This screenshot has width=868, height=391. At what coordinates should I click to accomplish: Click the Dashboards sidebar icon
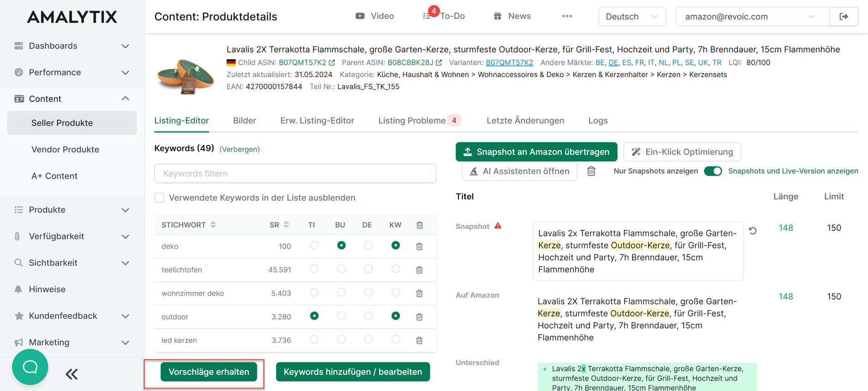point(18,46)
